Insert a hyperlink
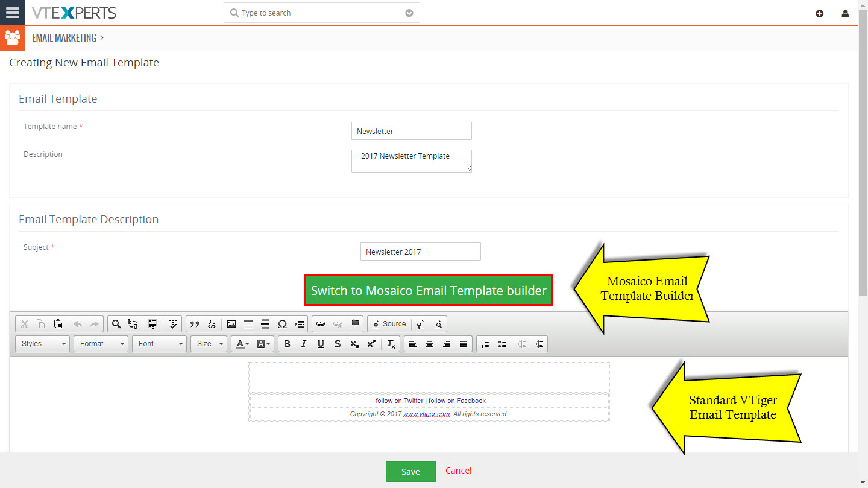868x488 pixels. coord(321,324)
